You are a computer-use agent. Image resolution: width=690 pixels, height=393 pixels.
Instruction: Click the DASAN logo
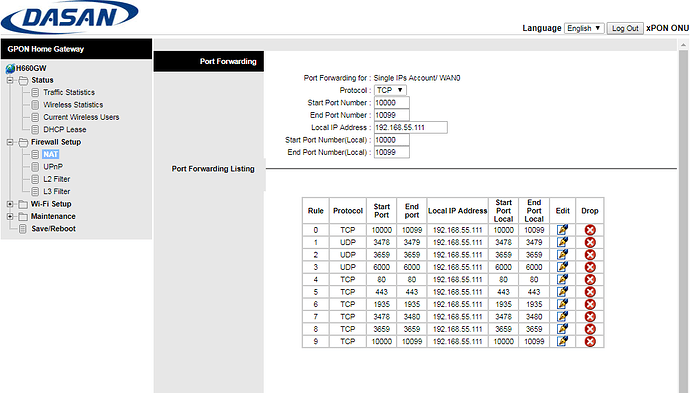click(x=70, y=17)
